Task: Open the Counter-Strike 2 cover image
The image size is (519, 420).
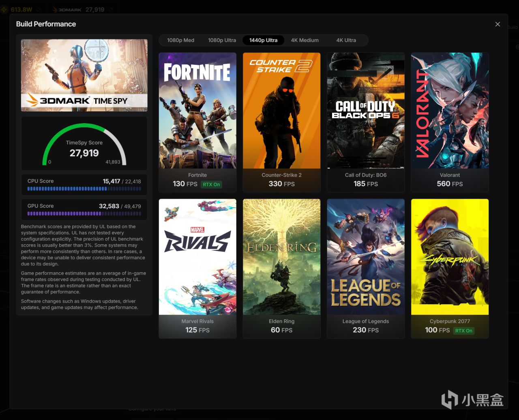Action: (281, 111)
